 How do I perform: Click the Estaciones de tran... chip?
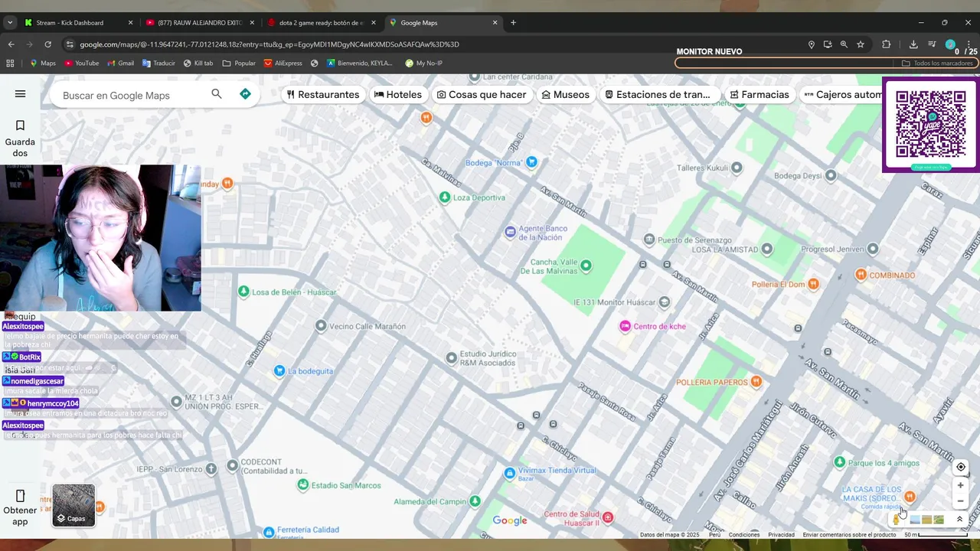(658, 95)
